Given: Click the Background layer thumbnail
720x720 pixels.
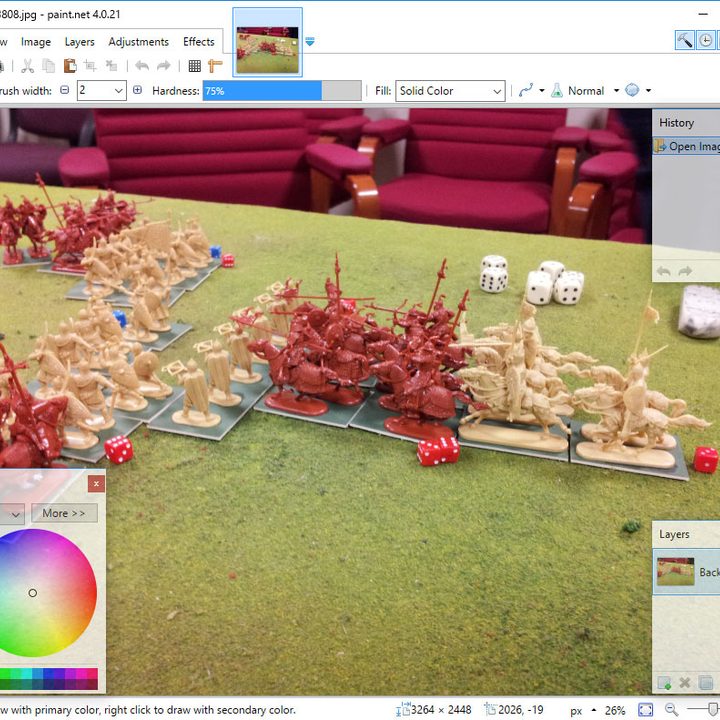Looking at the screenshot, I should pyautogui.click(x=675, y=571).
